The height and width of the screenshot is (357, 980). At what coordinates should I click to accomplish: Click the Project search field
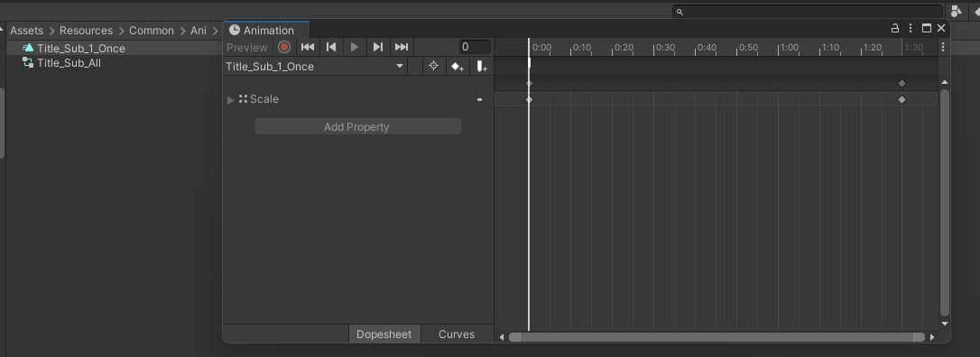pos(808,11)
